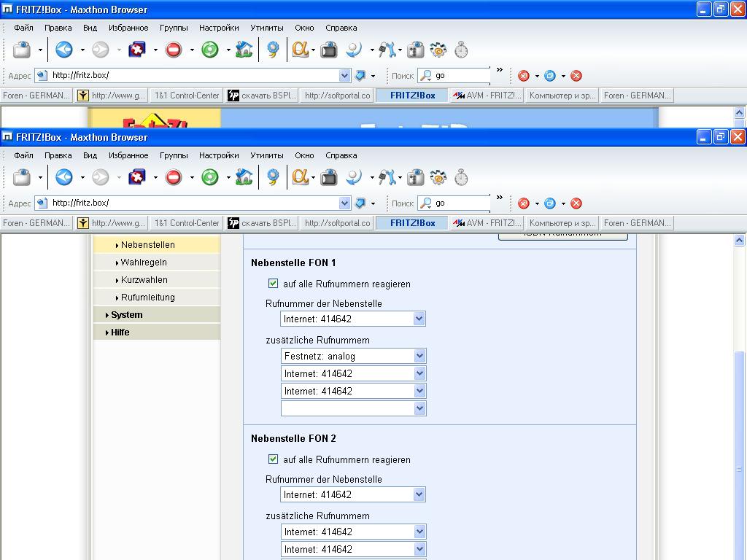This screenshot has height=560, width=747.
Task: Click the alpha symbol icon in front window toolbar
Action: 300,177
